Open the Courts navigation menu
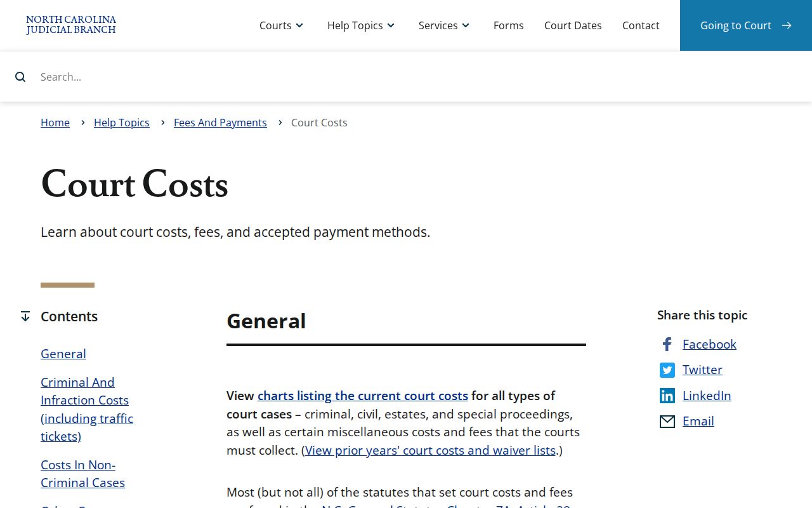Image resolution: width=812 pixels, height=508 pixels. click(x=282, y=25)
